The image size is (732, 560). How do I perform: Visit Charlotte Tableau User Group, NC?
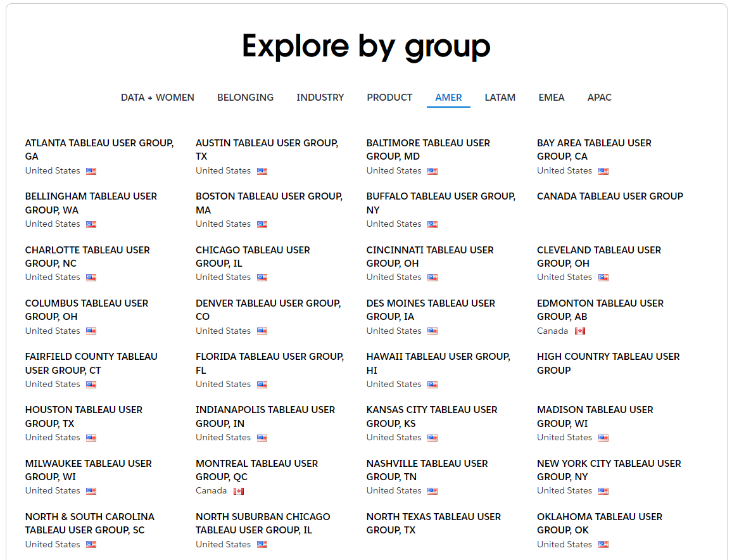click(x=87, y=257)
